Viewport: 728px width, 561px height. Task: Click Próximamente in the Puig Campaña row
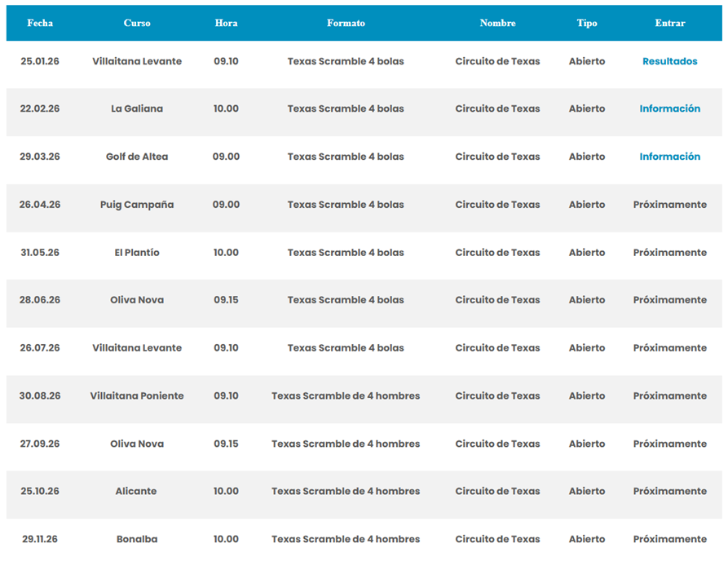669,205
